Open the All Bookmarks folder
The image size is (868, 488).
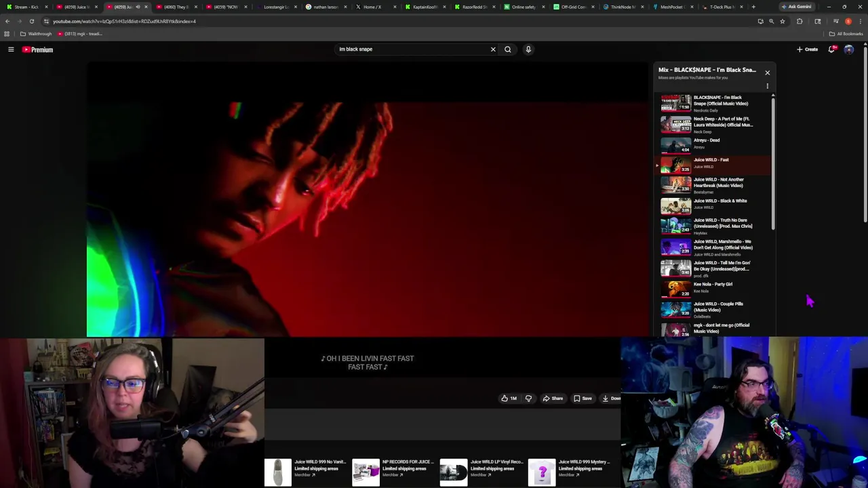[845, 34]
